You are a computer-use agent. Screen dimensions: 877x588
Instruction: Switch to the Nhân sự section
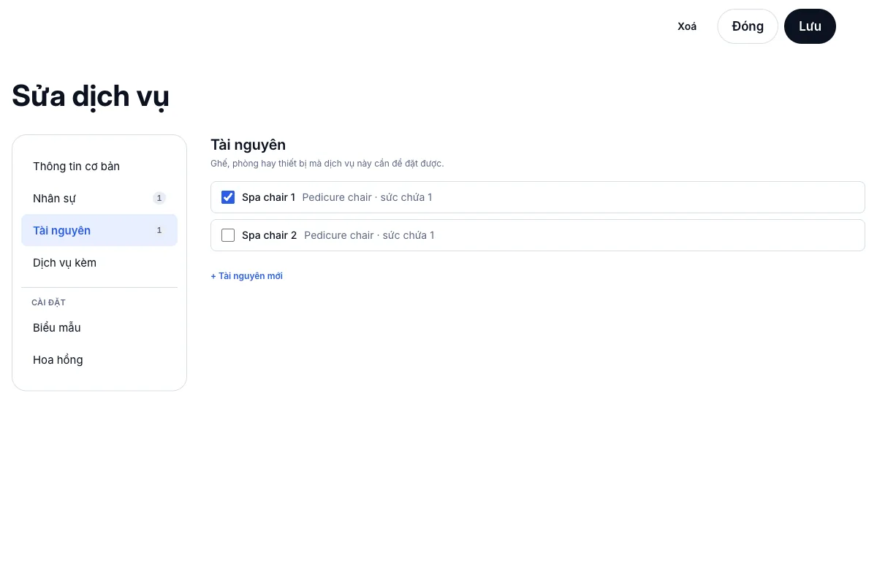tap(99, 199)
